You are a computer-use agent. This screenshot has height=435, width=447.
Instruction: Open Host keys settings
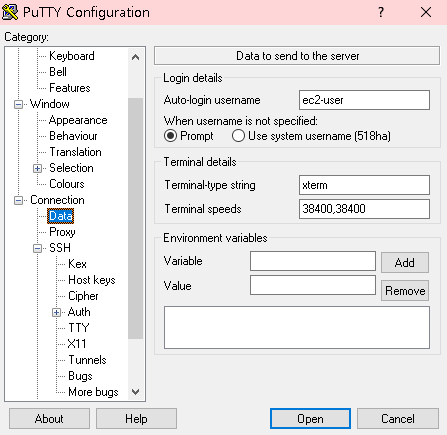[92, 280]
